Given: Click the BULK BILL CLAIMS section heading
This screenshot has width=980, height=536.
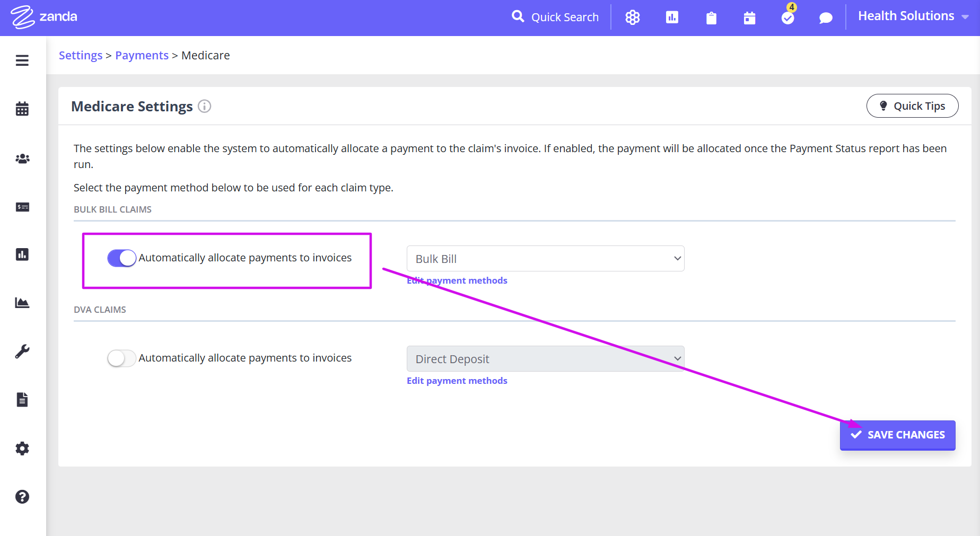Looking at the screenshot, I should pos(112,209).
